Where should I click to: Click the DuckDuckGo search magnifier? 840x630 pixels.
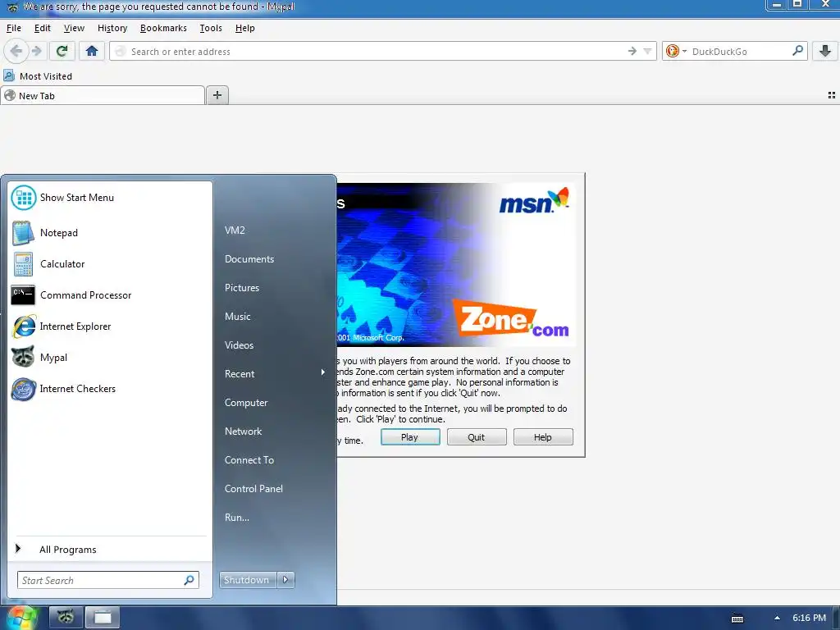pos(797,51)
